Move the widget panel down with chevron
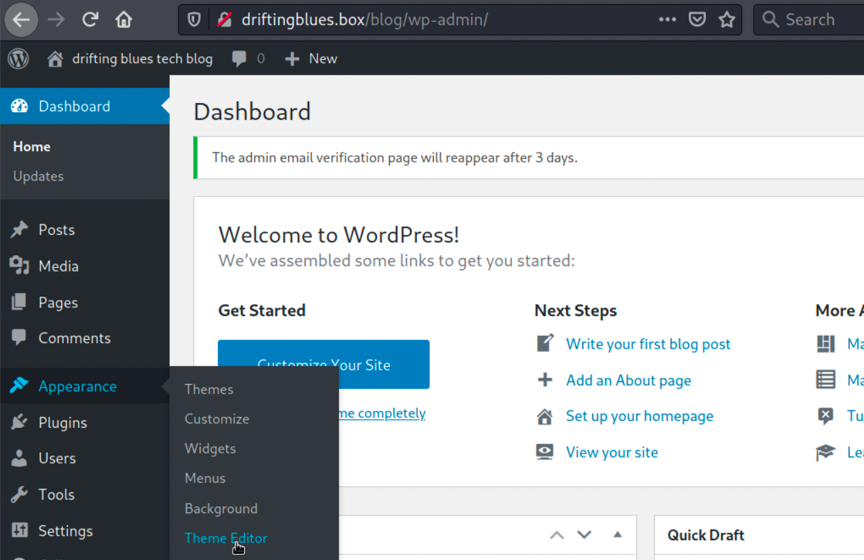 (x=584, y=535)
